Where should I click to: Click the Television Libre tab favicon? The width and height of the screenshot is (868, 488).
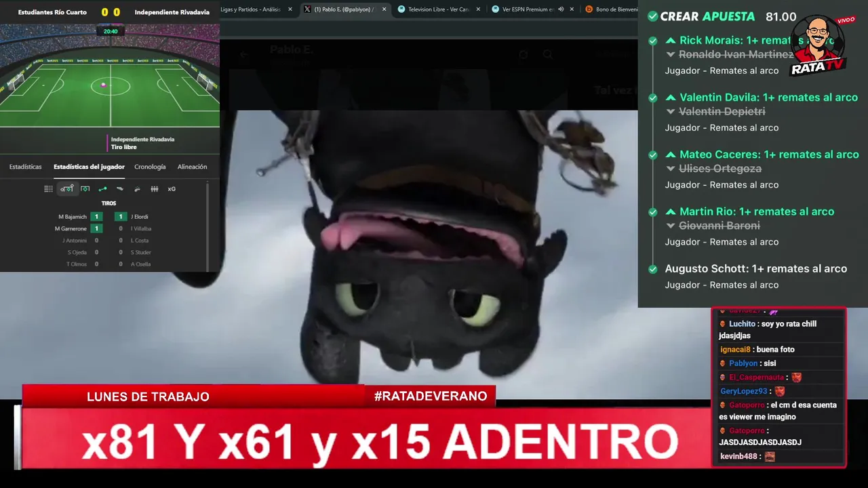click(401, 9)
